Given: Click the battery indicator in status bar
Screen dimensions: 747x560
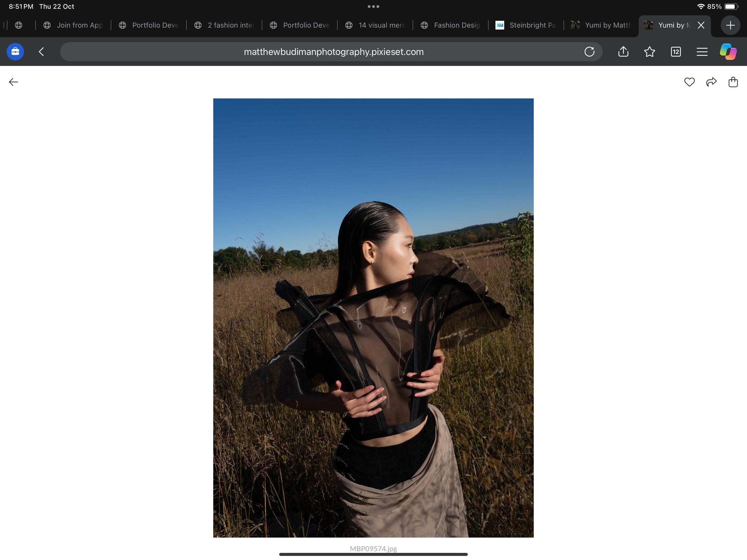Looking at the screenshot, I should [731, 6].
